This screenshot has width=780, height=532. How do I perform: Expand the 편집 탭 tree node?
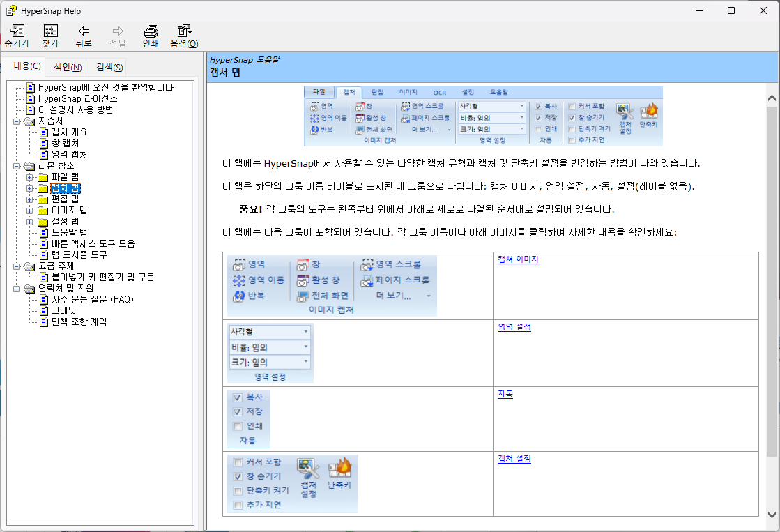[30, 199]
